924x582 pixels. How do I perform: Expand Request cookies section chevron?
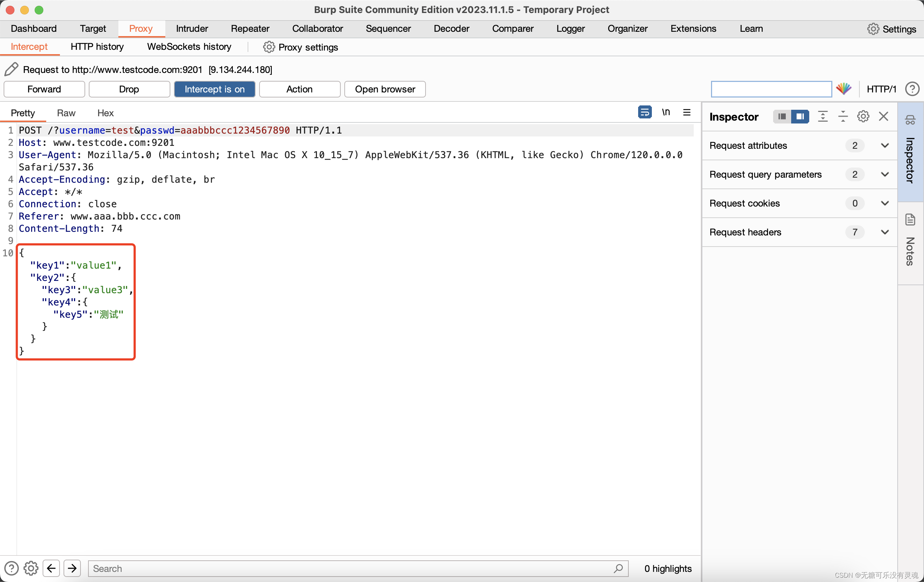pos(885,203)
